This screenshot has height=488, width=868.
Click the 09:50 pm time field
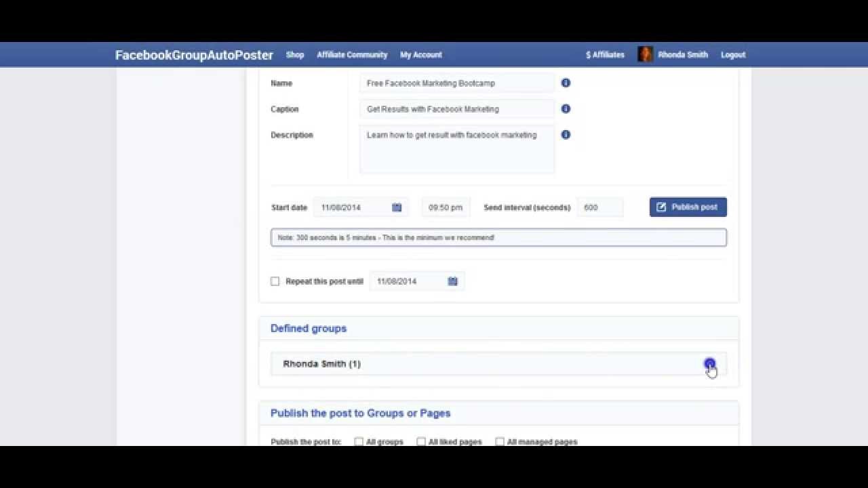pyautogui.click(x=446, y=207)
